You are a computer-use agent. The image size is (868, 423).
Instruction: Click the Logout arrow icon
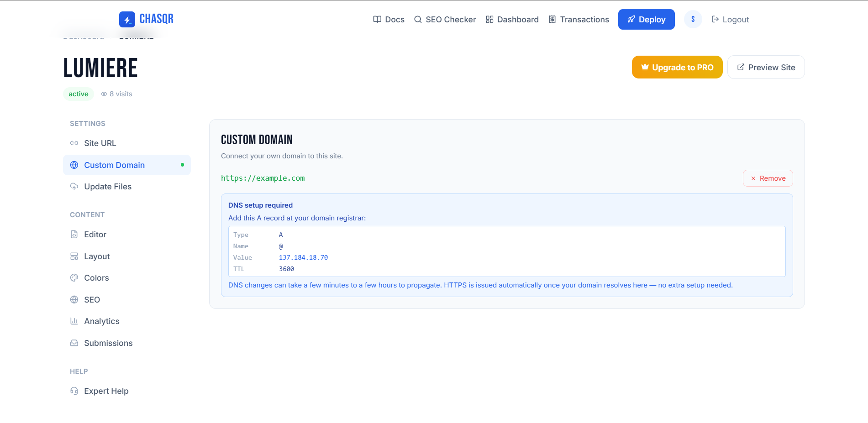coord(715,19)
